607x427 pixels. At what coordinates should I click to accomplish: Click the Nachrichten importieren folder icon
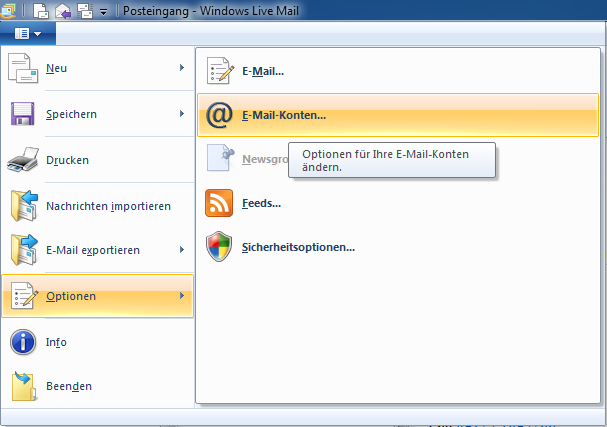[x=24, y=206]
